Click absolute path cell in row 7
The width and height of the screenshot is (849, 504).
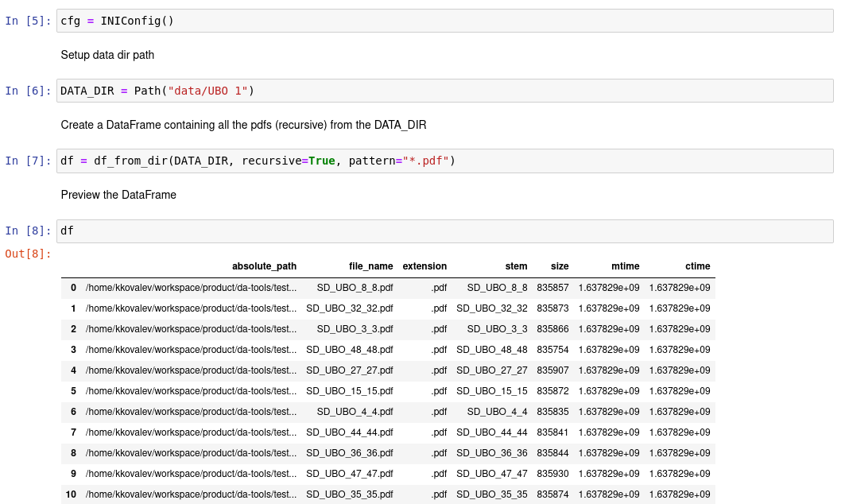[191, 432]
